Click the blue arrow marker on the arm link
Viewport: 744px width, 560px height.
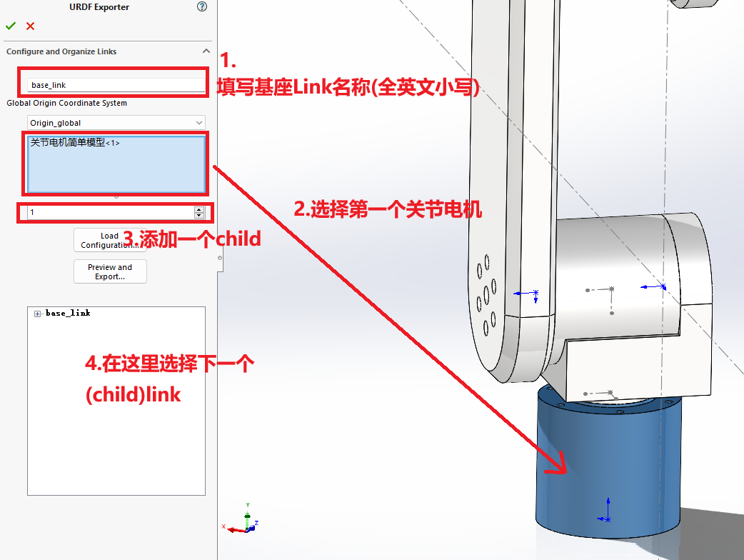[x=536, y=293]
